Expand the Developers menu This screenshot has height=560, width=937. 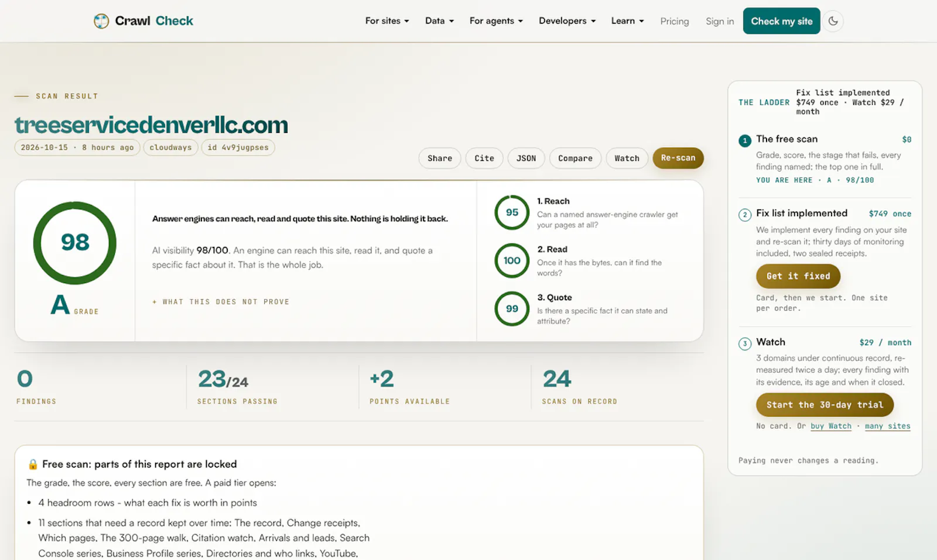tap(567, 21)
